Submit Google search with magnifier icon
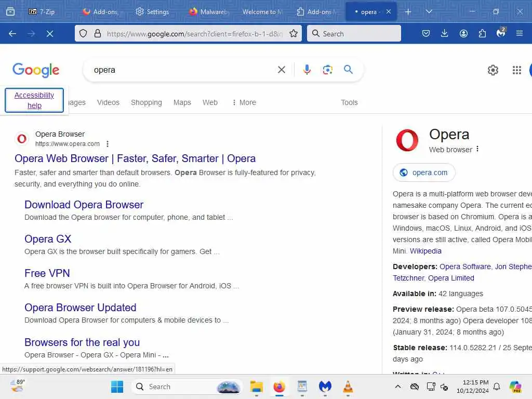Image resolution: width=532 pixels, height=399 pixels. 348,70
